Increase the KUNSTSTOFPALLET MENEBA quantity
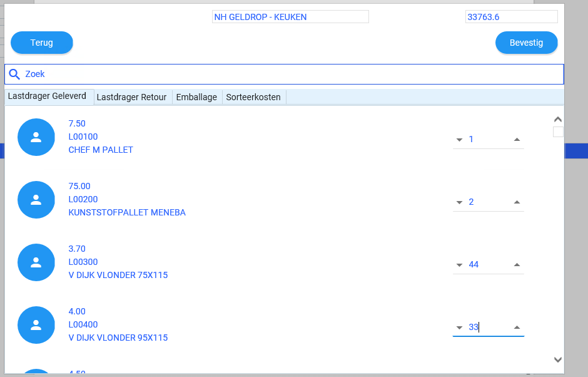The image size is (588, 377). pos(517,202)
